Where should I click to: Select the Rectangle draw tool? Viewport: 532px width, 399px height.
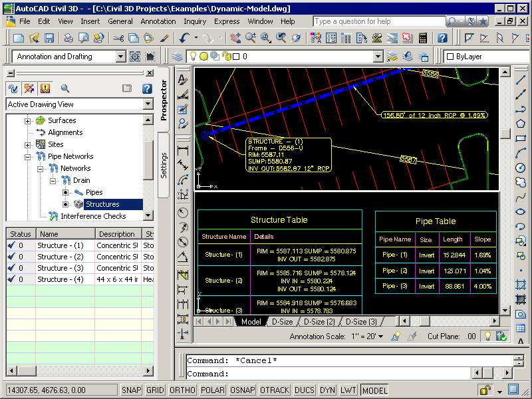(x=521, y=138)
